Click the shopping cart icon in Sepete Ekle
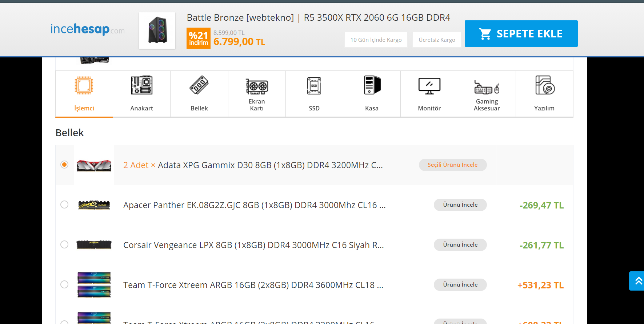The height and width of the screenshot is (324, 644). coord(485,34)
